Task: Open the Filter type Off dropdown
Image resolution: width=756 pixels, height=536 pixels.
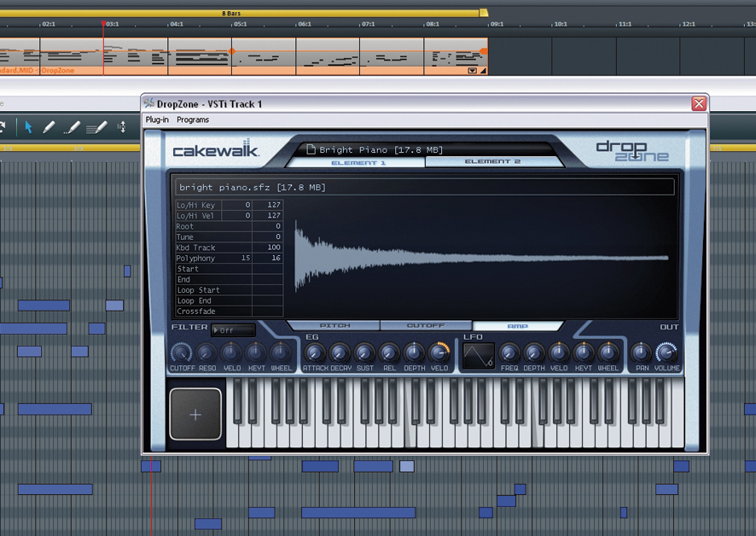Action: point(233,330)
